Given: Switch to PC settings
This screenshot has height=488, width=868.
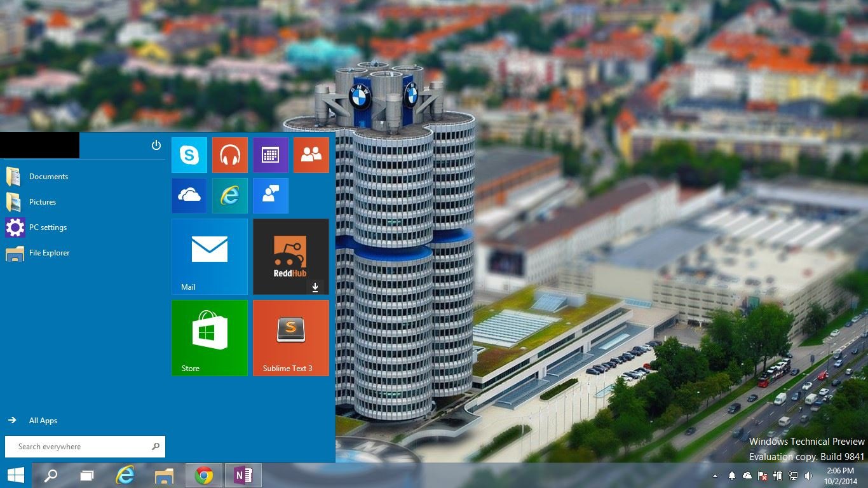Looking at the screenshot, I should pos(47,227).
